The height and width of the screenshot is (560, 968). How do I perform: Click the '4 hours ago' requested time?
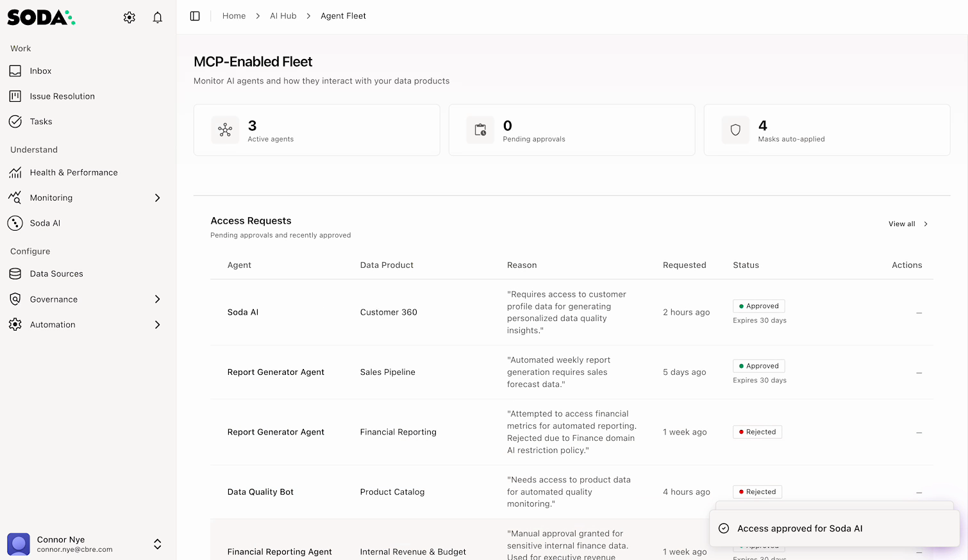pos(687,492)
